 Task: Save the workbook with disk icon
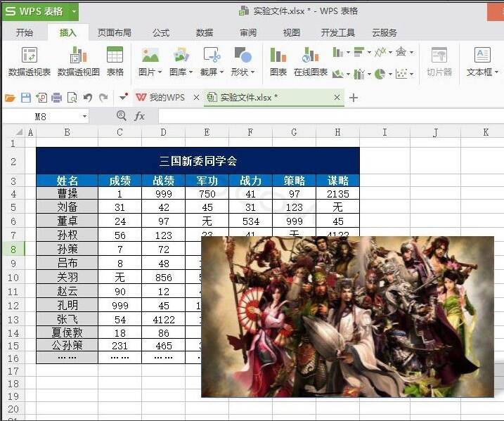click(x=26, y=98)
